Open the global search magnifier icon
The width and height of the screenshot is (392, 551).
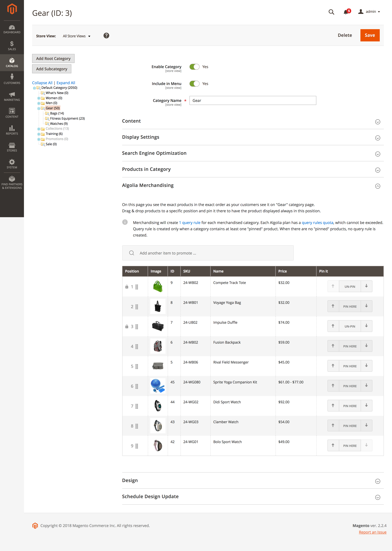[x=331, y=12]
